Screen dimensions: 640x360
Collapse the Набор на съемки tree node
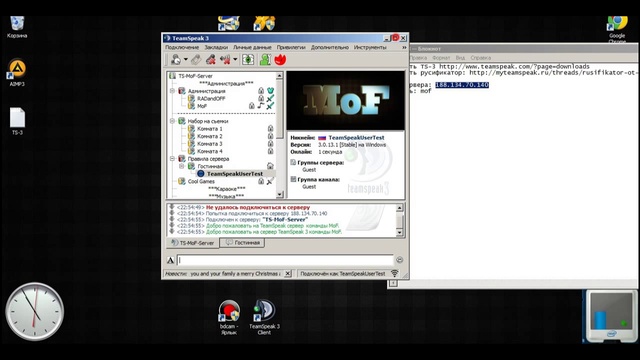[x=172, y=121]
